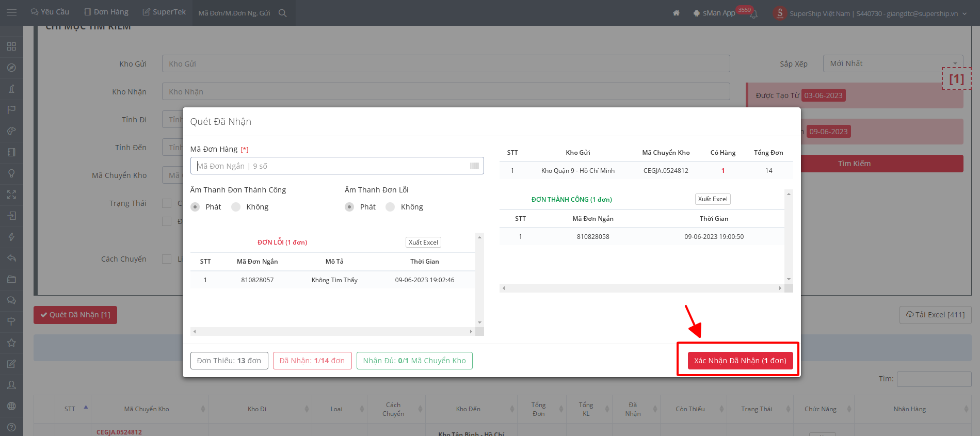Focus the Kho Gửi input field
Screen dimensions: 980x436
coord(446,63)
